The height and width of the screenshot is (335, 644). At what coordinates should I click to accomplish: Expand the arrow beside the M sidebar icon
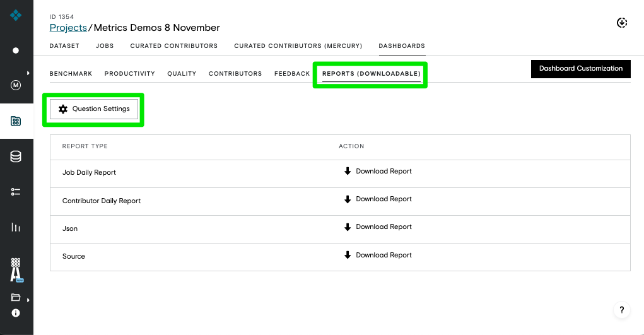[x=28, y=73]
